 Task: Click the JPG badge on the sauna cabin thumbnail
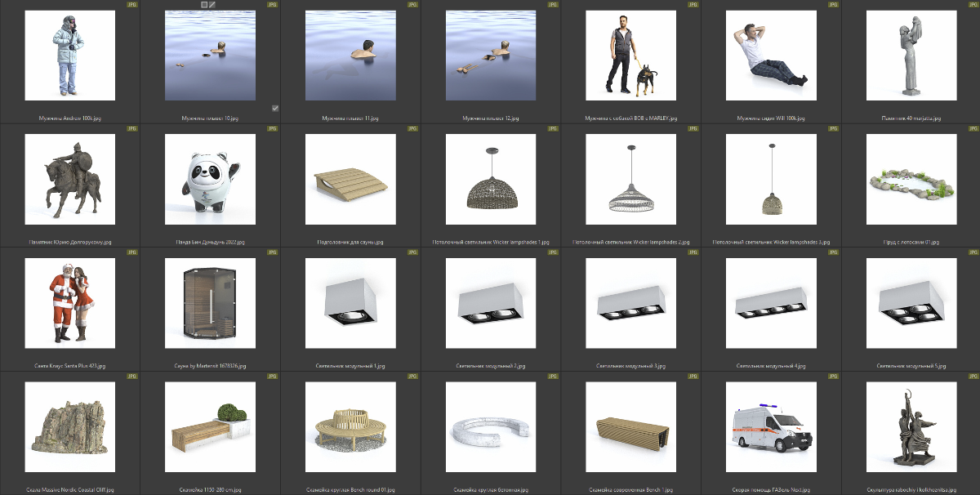click(x=272, y=252)
